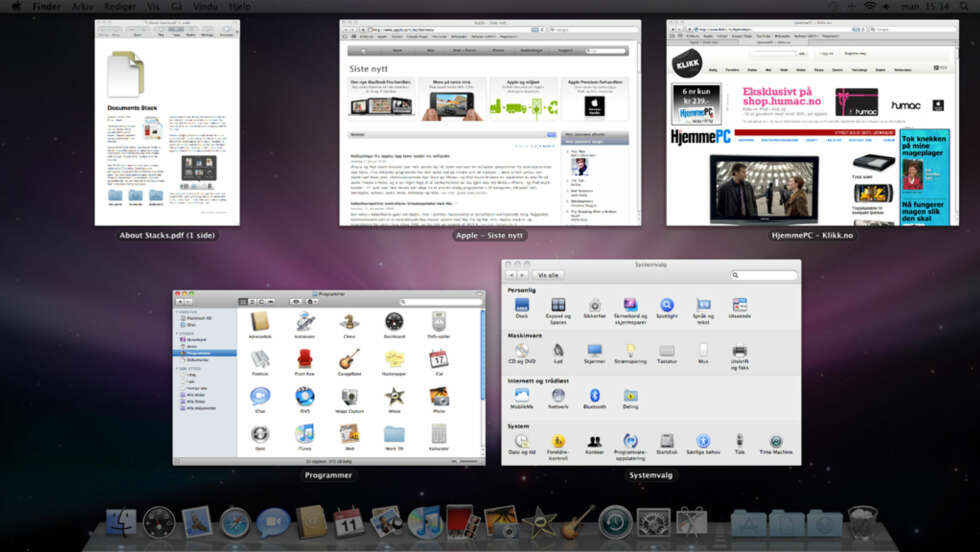
Task: Click the Finder face icon in the Dock
Action: [x=121, y=523]
